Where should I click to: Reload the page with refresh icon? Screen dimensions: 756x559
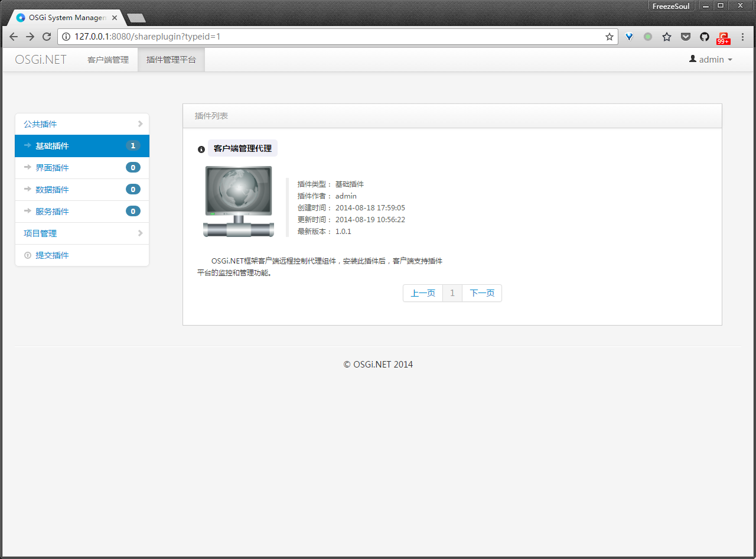coord(47,37)
